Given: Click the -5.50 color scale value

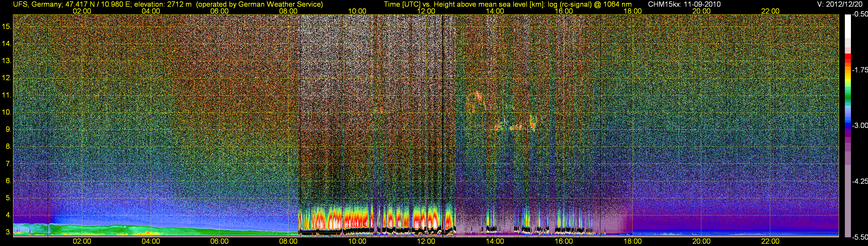Looking at the screenshot, I should (x=860, y=237).
